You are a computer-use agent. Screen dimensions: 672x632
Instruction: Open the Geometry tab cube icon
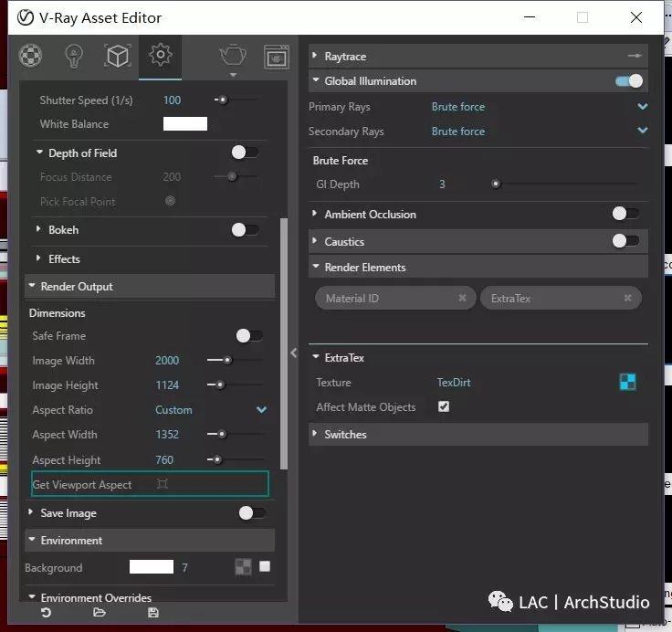(x=118, y=57)
